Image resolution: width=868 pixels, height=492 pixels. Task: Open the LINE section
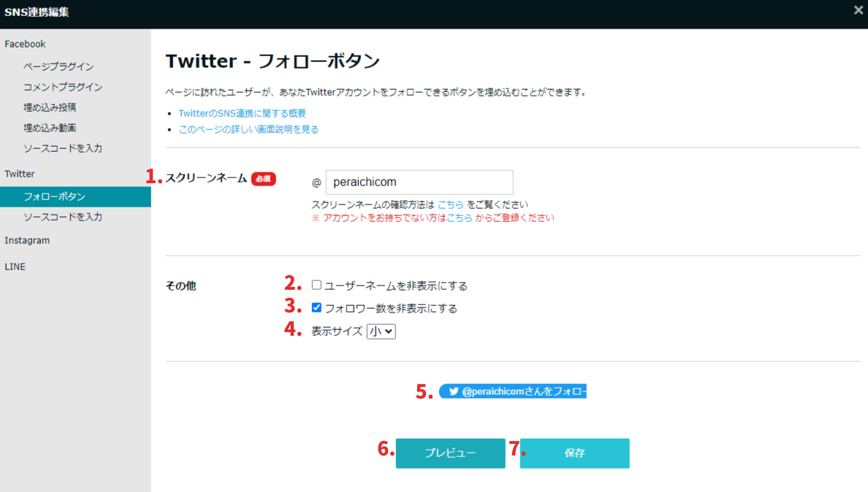15,266
